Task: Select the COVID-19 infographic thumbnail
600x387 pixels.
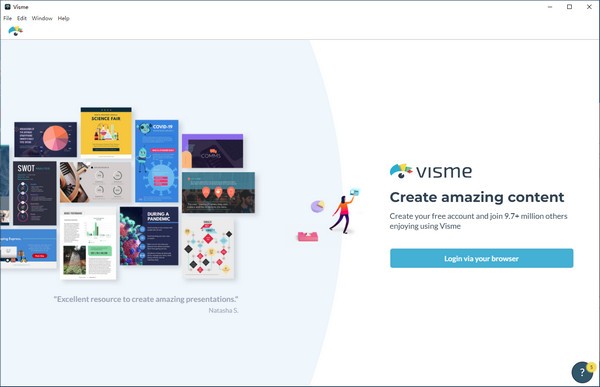Action: point(157,161)
